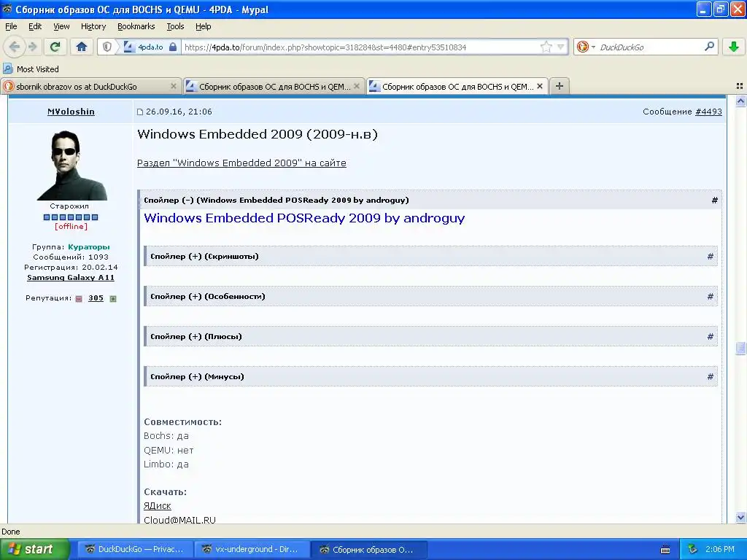This screenshot has height=560, width=747.
Task: Click the keyboard icon in the system tray
Action: (x=665, y=550)
